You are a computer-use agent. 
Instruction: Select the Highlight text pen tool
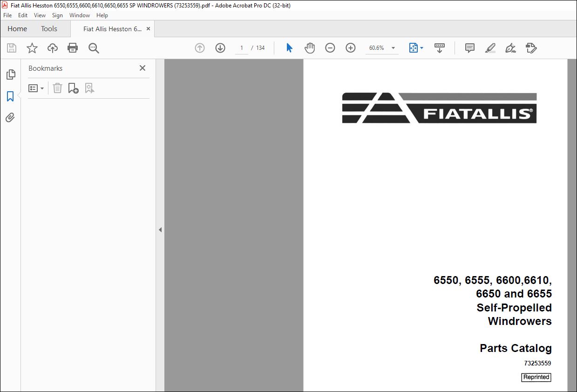pos(490,48)
